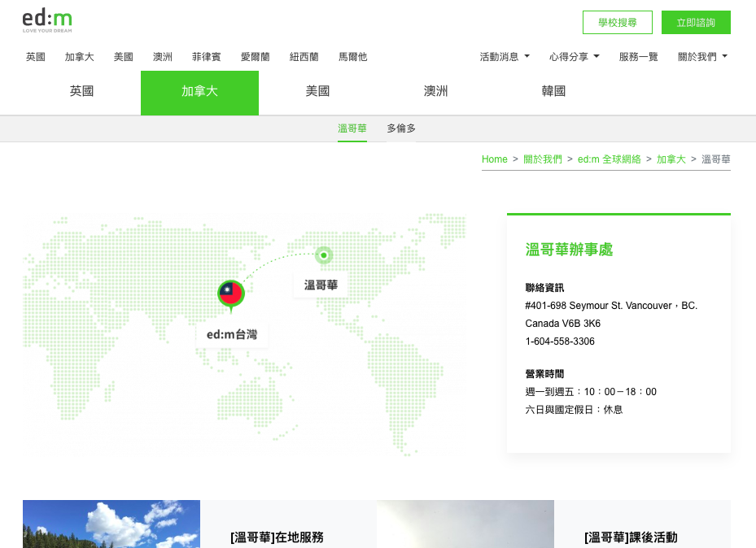This screenshot has height=548, width=756.
Task: Open the 服務一覽 menu item
Action: coord(638,57)
